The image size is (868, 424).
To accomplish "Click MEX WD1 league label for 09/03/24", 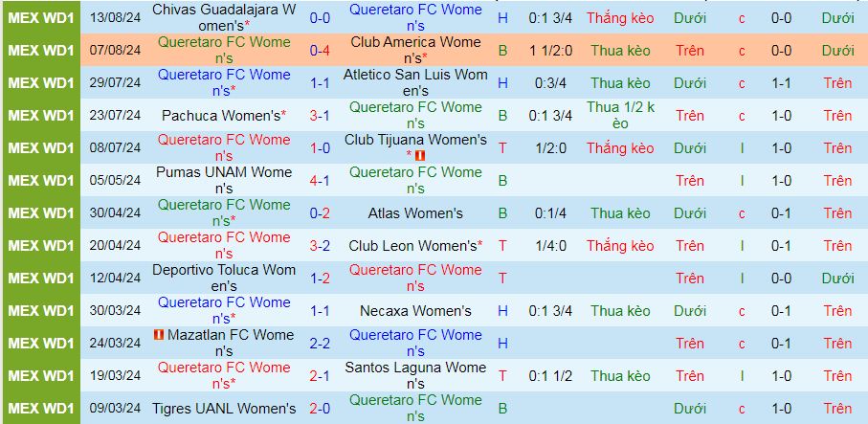I will (41, 409).
